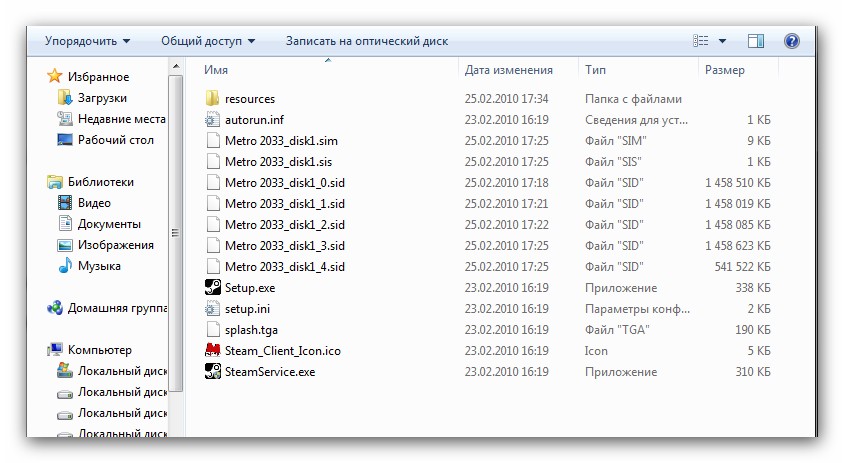844x463 pixels.
Task: Select the Компьютер icon in sidebar
Action: click(x=54, y=350)
